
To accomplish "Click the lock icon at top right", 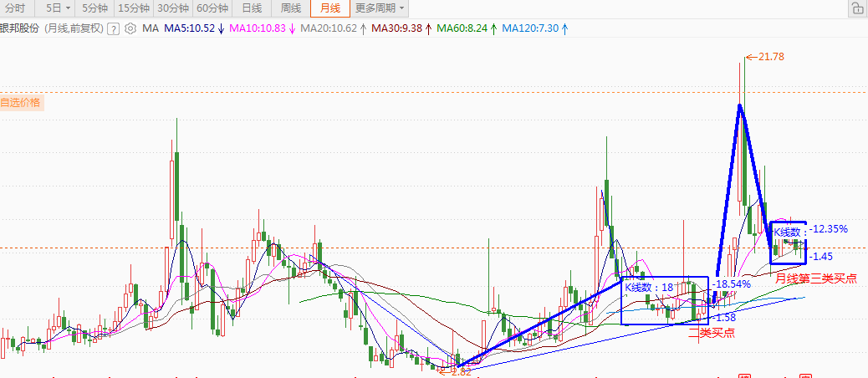I will (x=856, y=8).
